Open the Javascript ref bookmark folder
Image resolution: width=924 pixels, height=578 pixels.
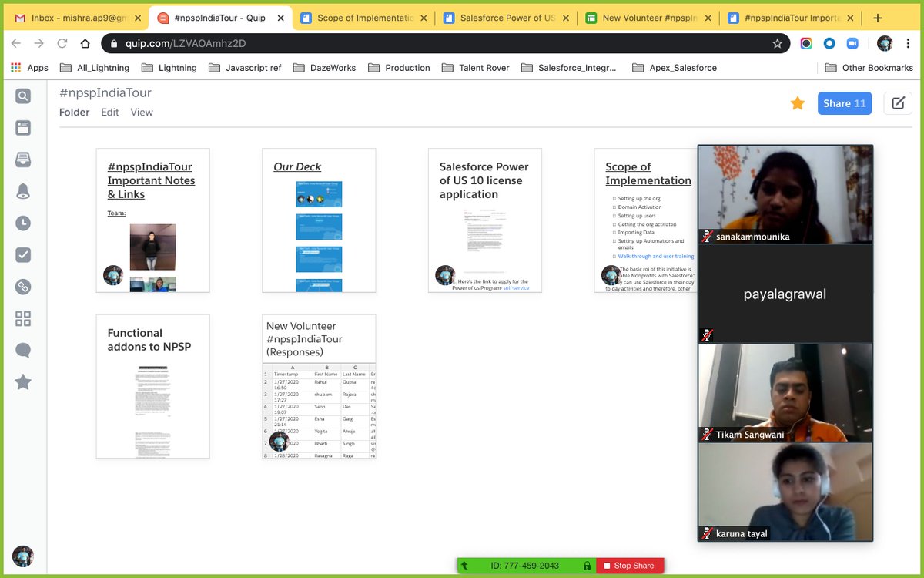coord(245,68)
